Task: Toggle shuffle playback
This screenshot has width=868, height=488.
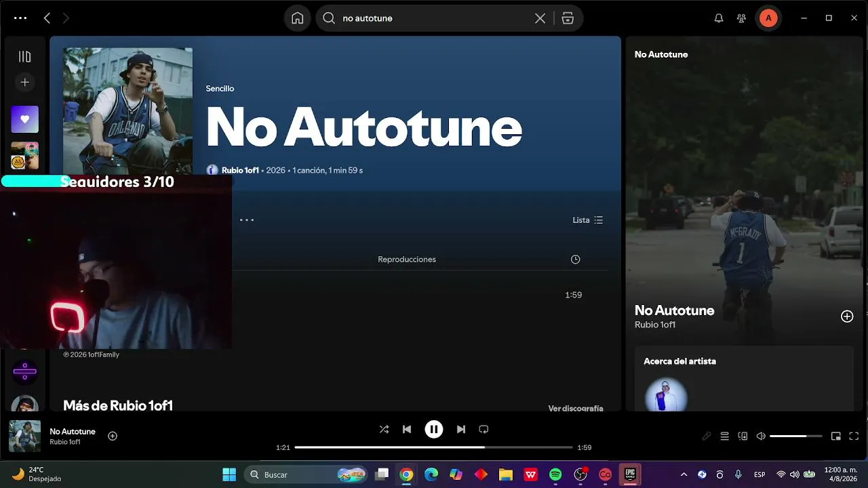Action: pyautogui.click(x=384, y=429)
